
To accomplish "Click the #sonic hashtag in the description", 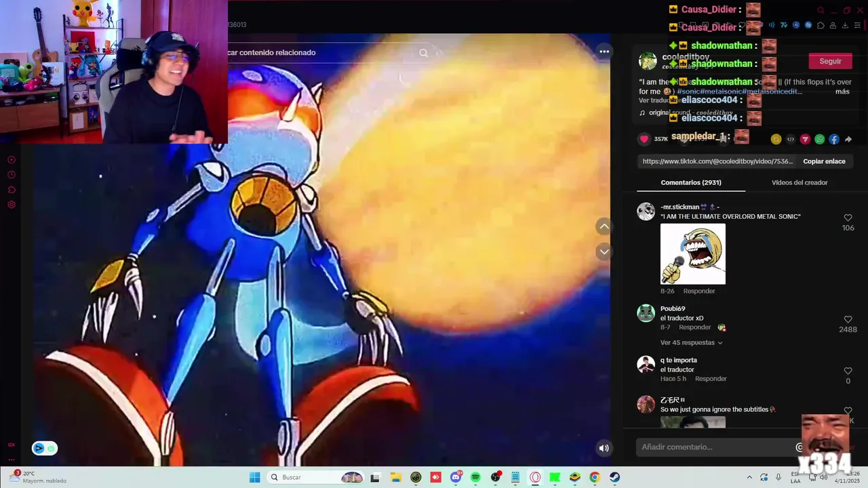I will coord(689,91).
